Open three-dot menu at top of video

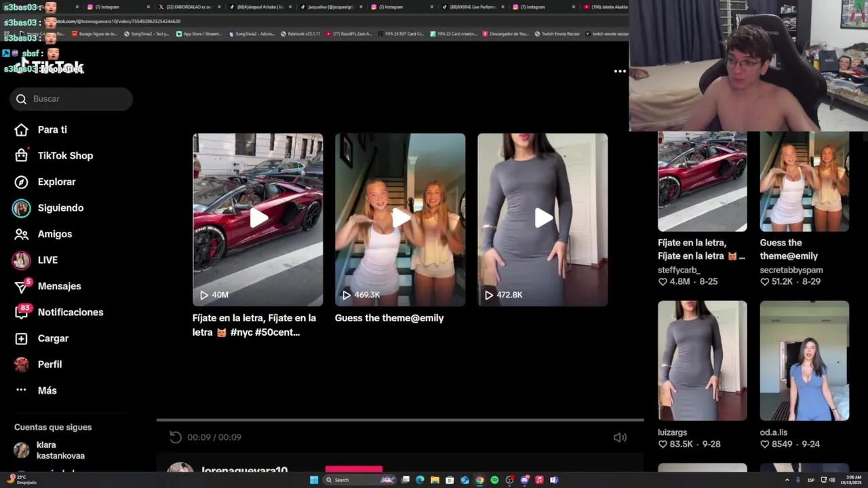pyautogui.click(x=620, y=71)
